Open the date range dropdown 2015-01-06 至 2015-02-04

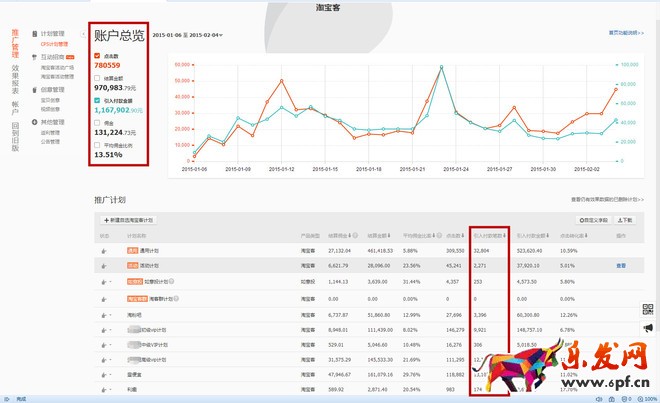187,35
